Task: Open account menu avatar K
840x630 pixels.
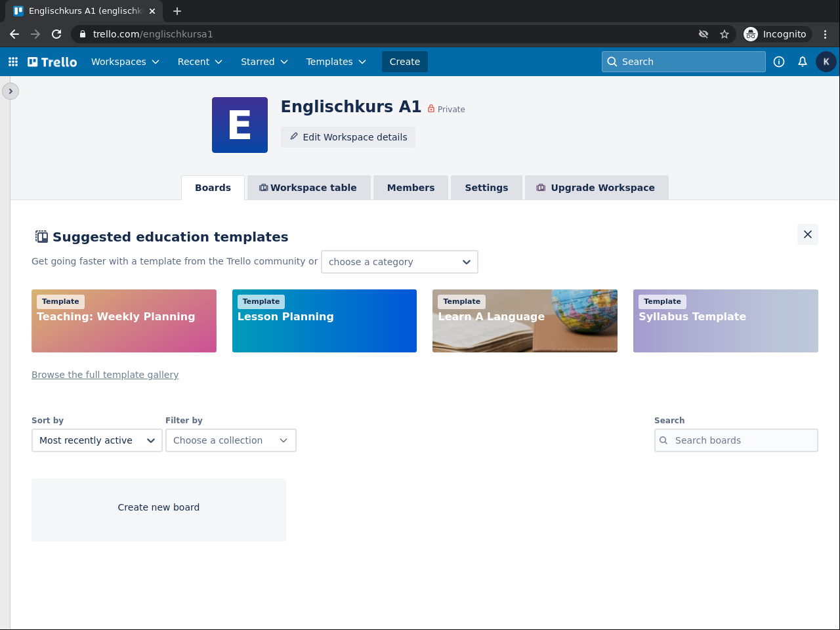Action: 826,62
